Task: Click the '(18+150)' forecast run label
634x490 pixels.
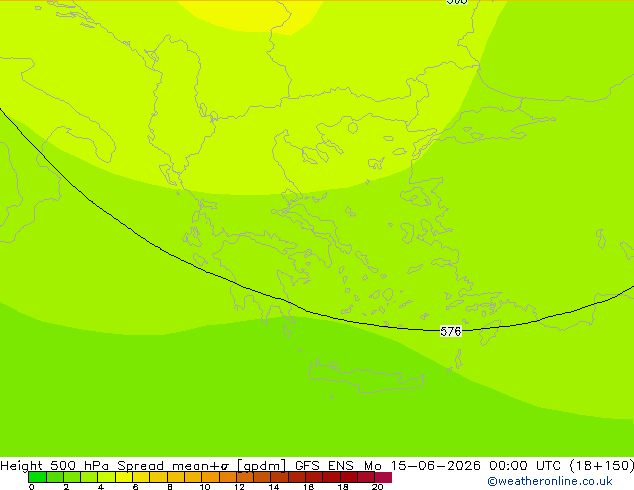Action: (x=602, y=466)
